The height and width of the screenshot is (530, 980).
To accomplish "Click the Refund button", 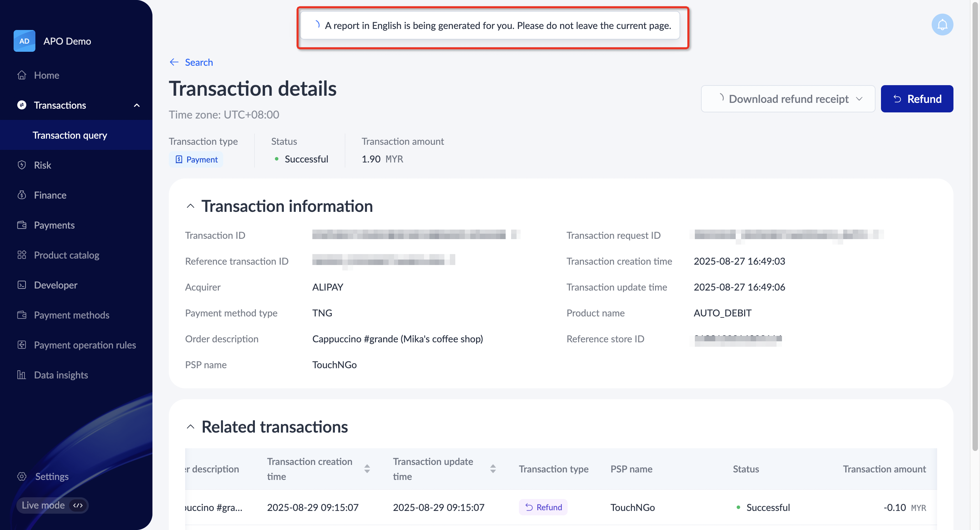I will tap(917, 99).
